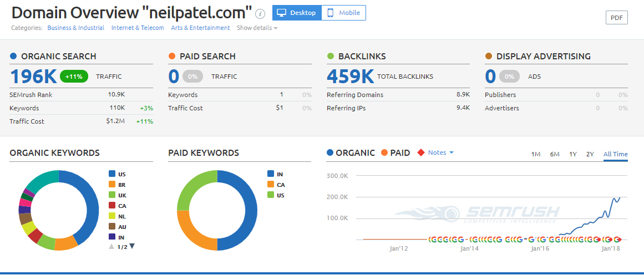Image resolution: width=644 pixels, height=280 pixels.
Task: Click the US blue swatch in organic legend
Action: [x=112, y=174]
